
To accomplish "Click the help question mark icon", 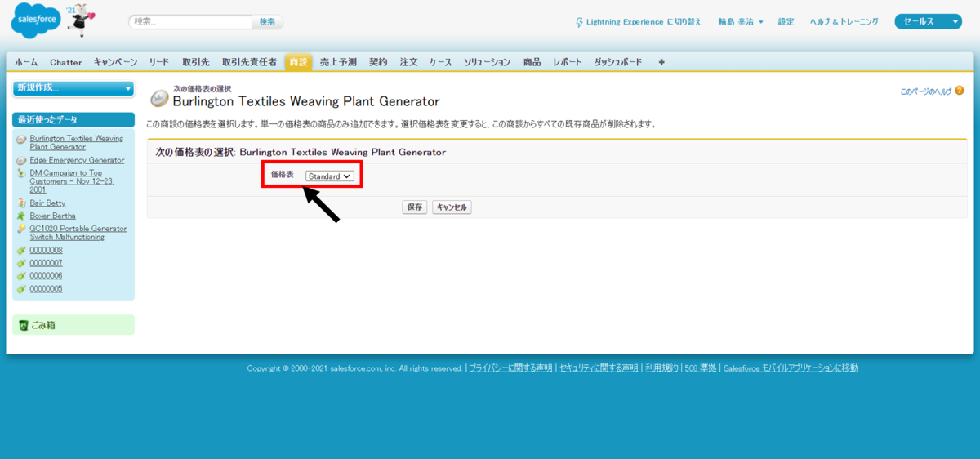I will click(960, 91).
